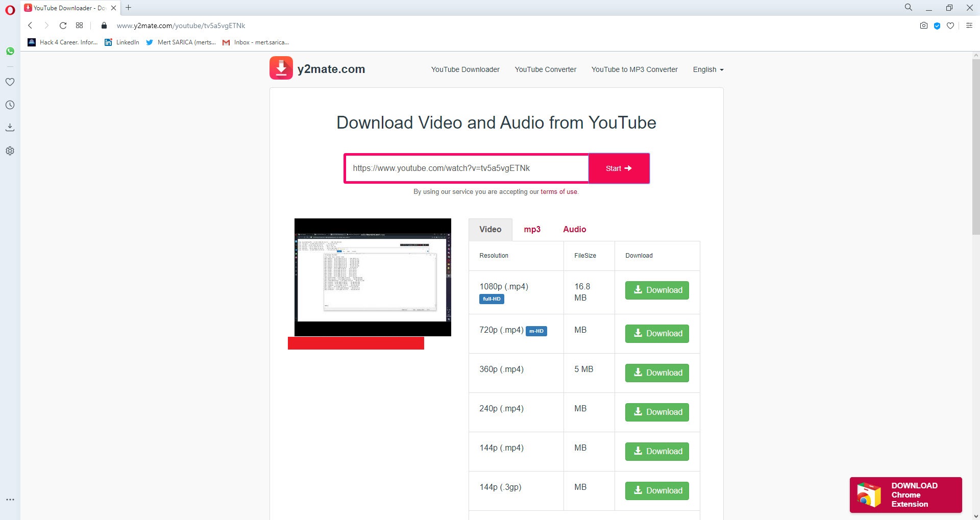Open Settings gear in sidebar
Image resolution: width=980 pixels, height=520 pixels.
coord(10,151)
